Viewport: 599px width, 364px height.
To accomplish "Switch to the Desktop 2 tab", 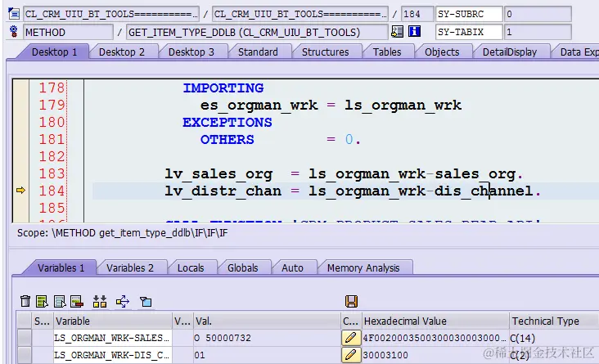I will coord(121,52).
